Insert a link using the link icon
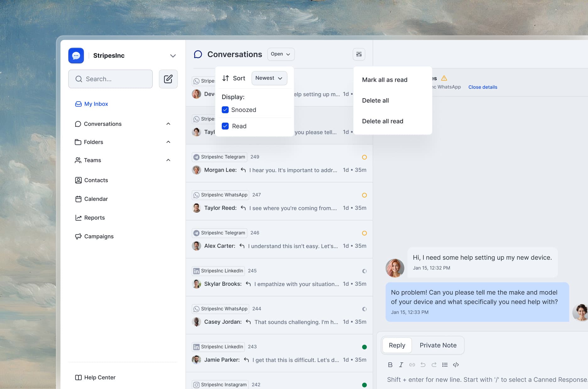Screen dimensions: 588x389 coord(412,365)
